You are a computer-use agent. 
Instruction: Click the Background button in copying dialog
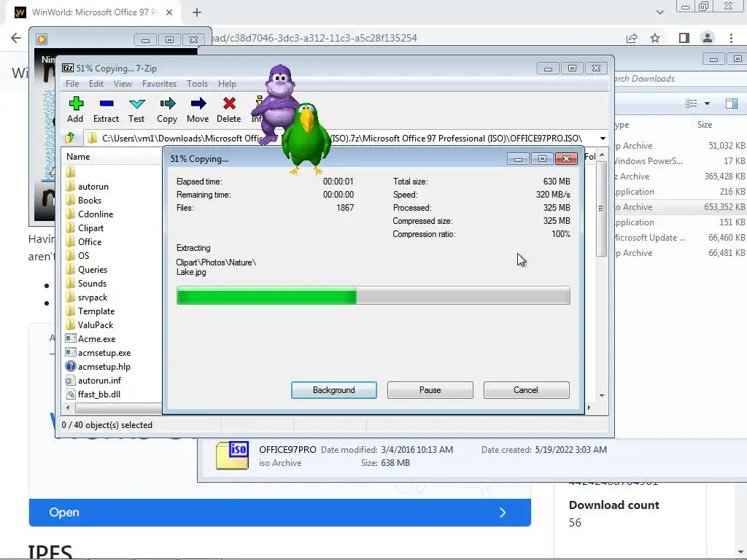(x=334, y=390)
